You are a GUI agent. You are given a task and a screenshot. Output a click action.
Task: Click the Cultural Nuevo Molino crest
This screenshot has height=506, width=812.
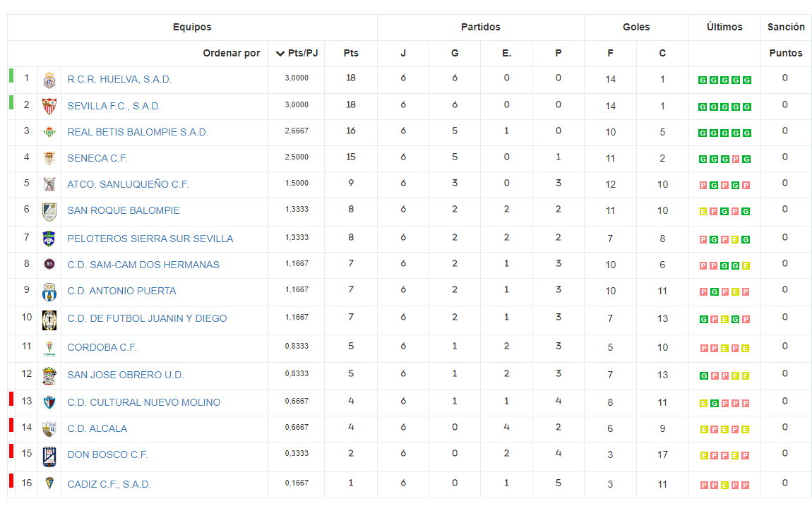(x=49, y=402)
